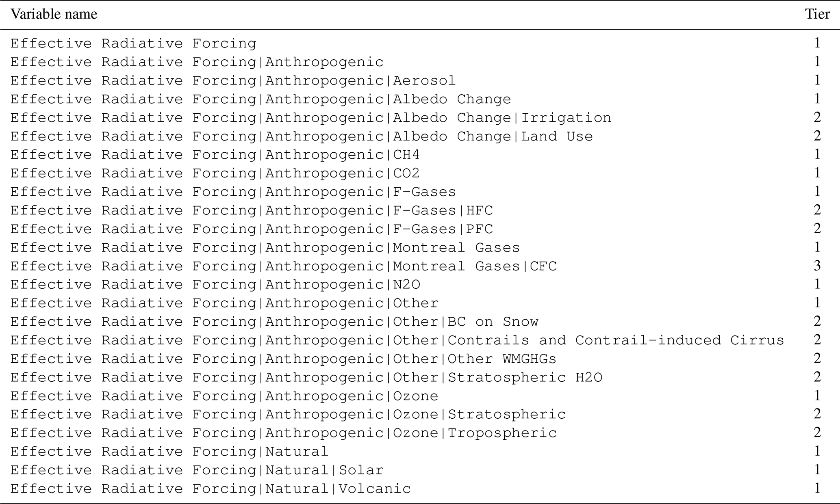Click the 'Tier' column header
The image size is (840, 504).
tap(817, 14)
